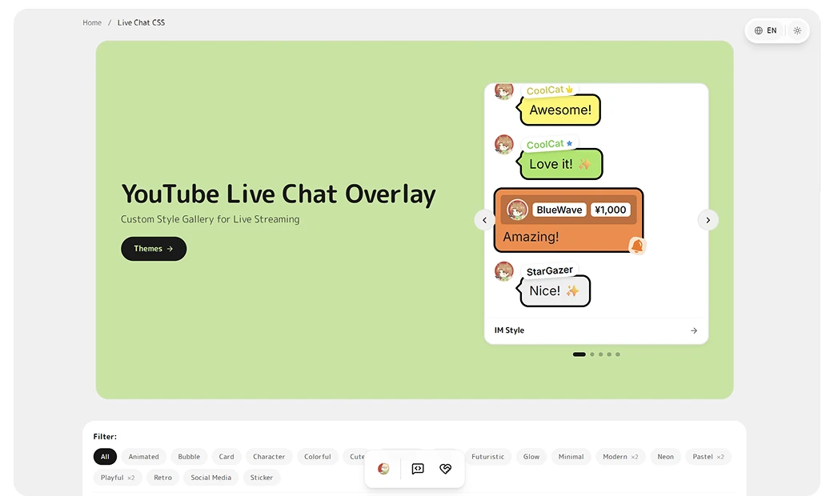834x504 pixels.
Task: Click the orange bell icon on super chat
Action: [637, 246]
